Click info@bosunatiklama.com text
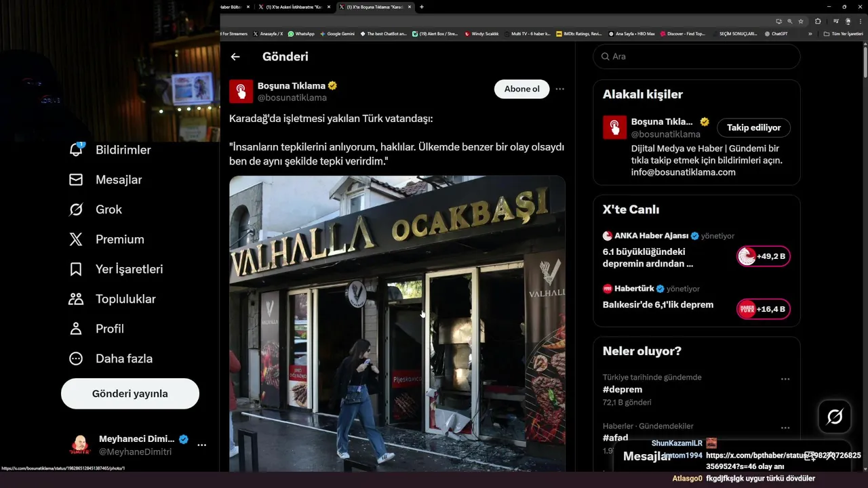The width and height of the screenshot is (868, 488). point(683,172)
